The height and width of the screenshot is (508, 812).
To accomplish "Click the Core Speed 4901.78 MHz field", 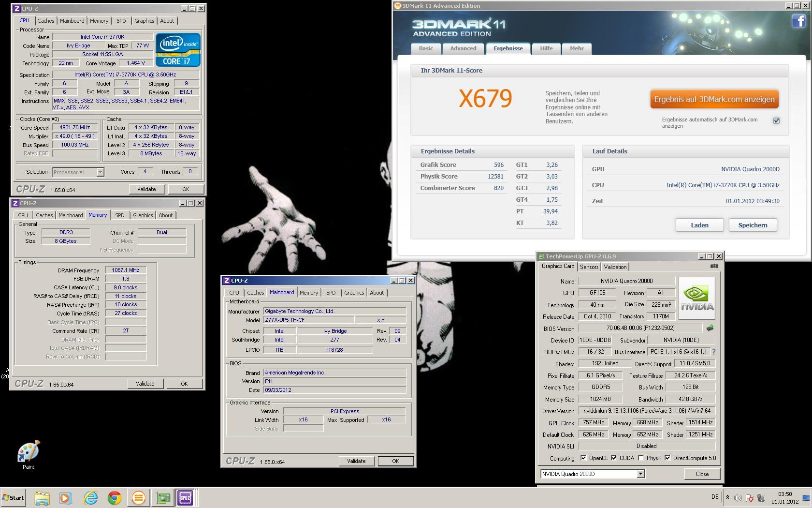I will pyautogui.click(x=75, y=128).
